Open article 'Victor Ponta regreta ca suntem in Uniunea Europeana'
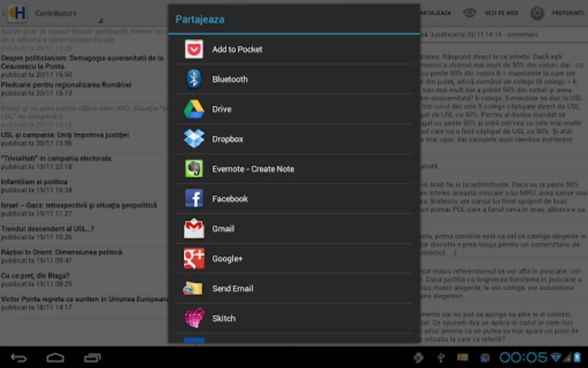The height and width of the screenshot is (368, 588). 84,303
